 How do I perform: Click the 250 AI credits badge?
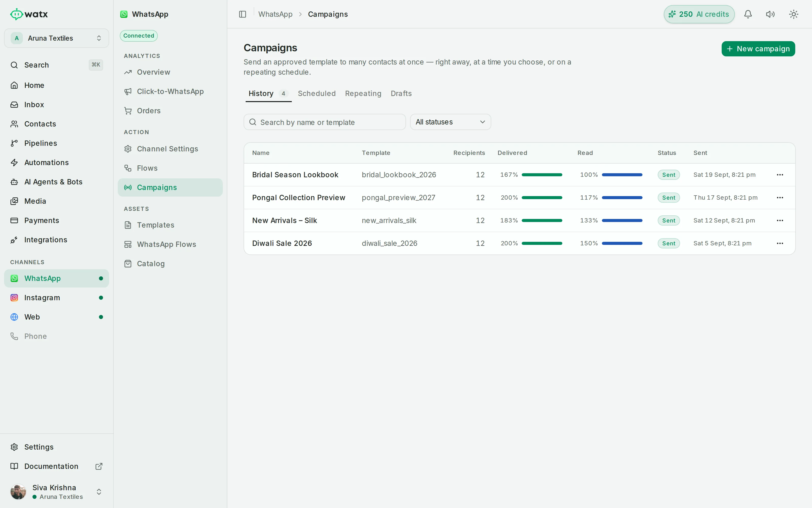coord(699,14)
